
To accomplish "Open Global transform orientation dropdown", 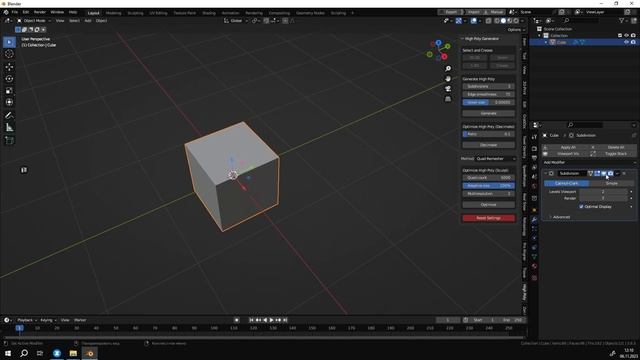I will (x=236, y=21).
